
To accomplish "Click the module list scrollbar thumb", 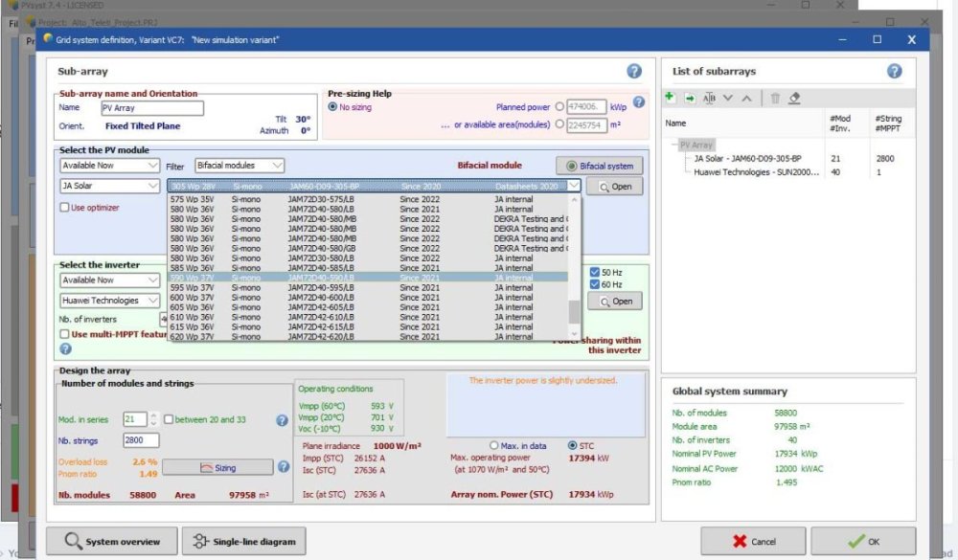I will pyautogui.click(x=574, y=312).
